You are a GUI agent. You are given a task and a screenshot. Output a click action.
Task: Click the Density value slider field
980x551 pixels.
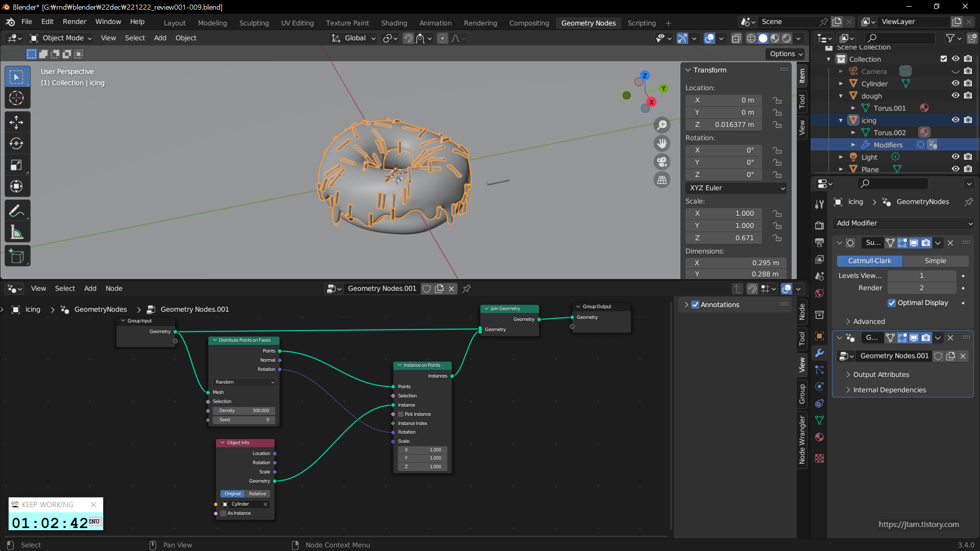pyautogui.click(x=243, y=411)
